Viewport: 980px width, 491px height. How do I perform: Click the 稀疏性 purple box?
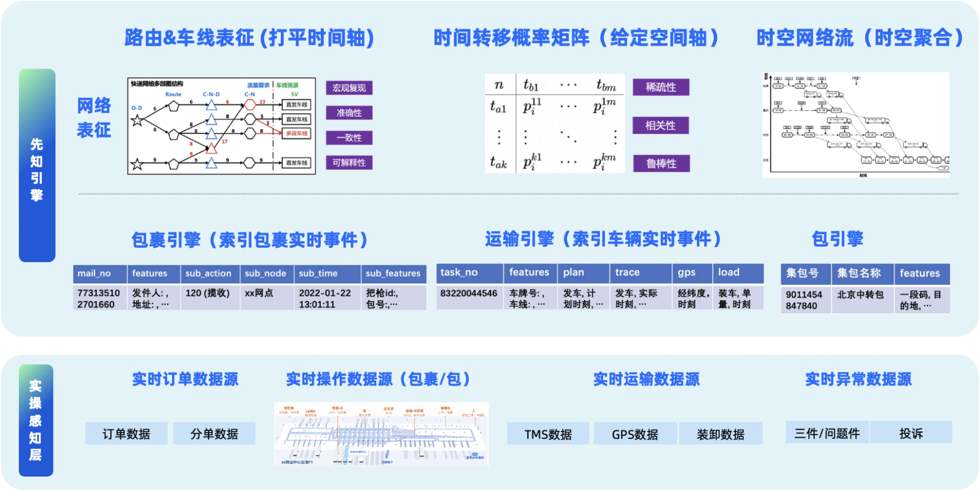[x=661, y=87]
